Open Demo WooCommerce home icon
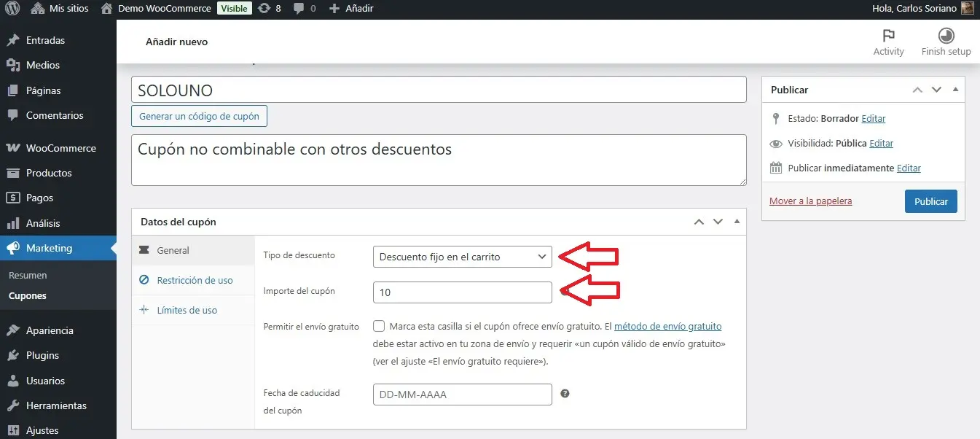The height and width of the screenshot is (439, 980). [107, 9]
